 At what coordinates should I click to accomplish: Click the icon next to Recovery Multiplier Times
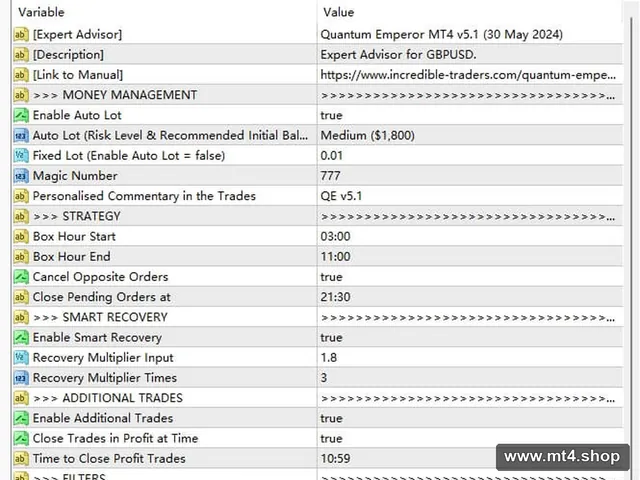pyautogui.click(x=20, y=378)
